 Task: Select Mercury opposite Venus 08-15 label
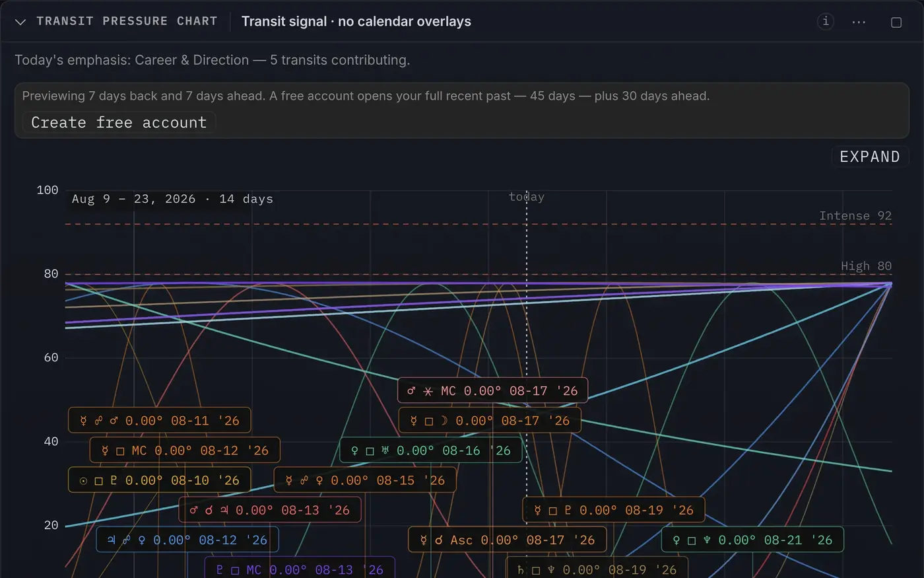tap(365, 480)
